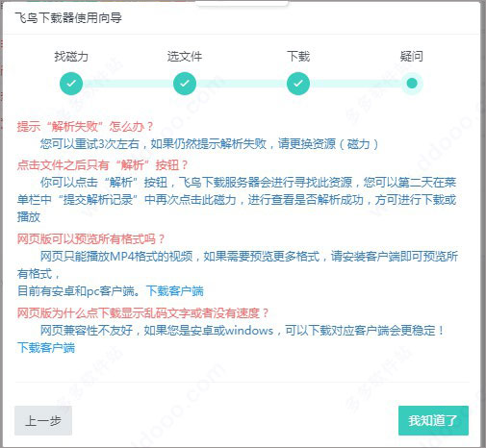The width and height of the screenshot is (486, 448).
Task: Click the answer 您可以重试3次左右
Action: coord(209,144)
